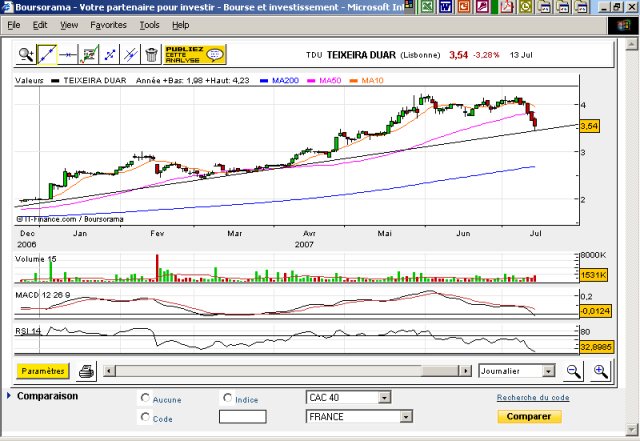
Task: Launch Word from the Office shortcut bar
Action: (x=446, y=7)
